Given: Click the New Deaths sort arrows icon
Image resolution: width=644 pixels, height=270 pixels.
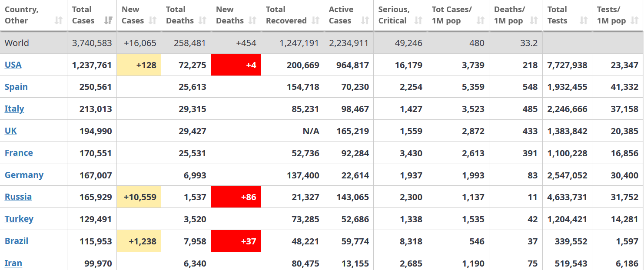Looking at the screenshot, I should click(252, 20).
